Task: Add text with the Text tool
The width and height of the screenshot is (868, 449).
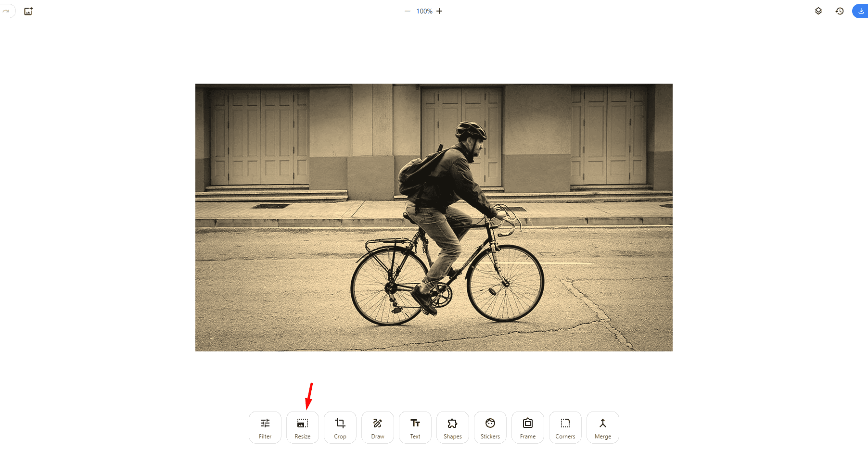Action: tap(415, 427)
